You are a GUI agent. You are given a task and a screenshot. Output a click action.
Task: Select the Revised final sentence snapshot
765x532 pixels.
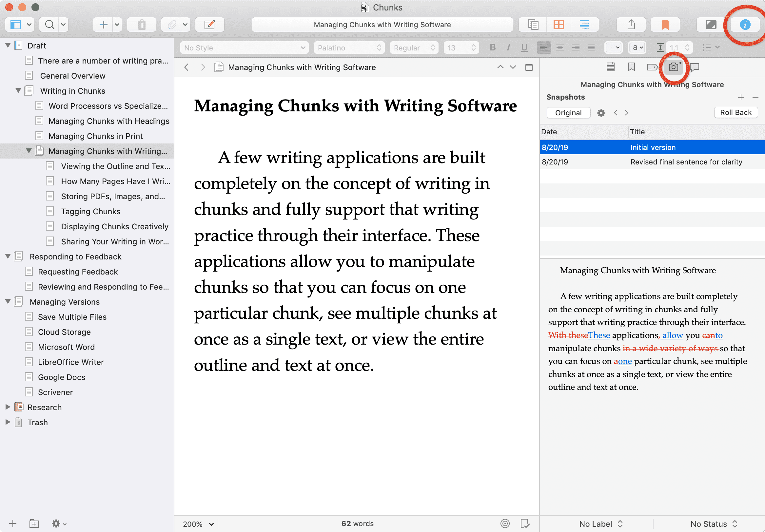pyautogui.click(x=652, y=162)
